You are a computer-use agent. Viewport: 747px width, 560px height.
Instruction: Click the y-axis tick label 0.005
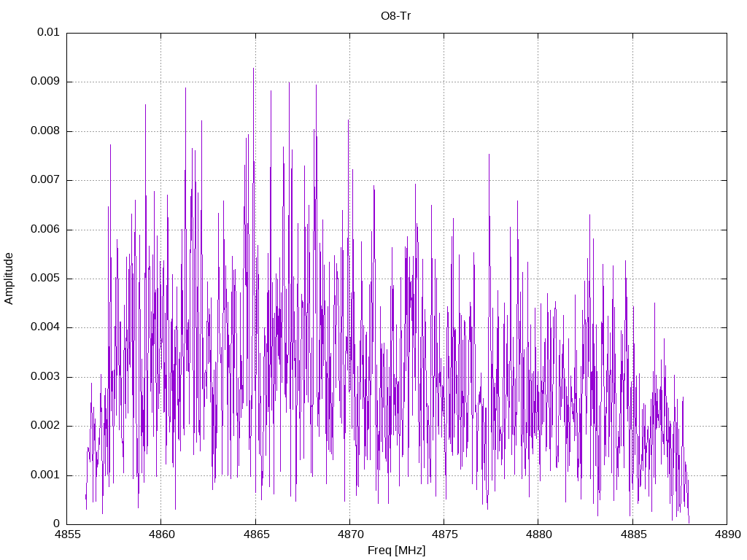45,278
